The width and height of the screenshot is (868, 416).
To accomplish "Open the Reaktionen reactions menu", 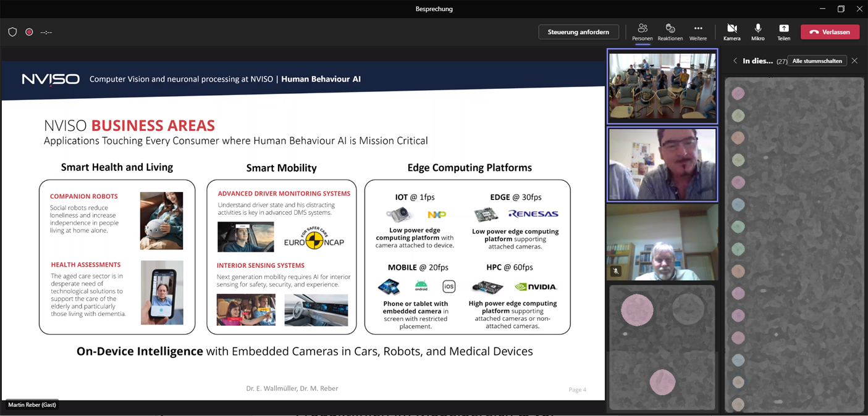I will (670, 32).
